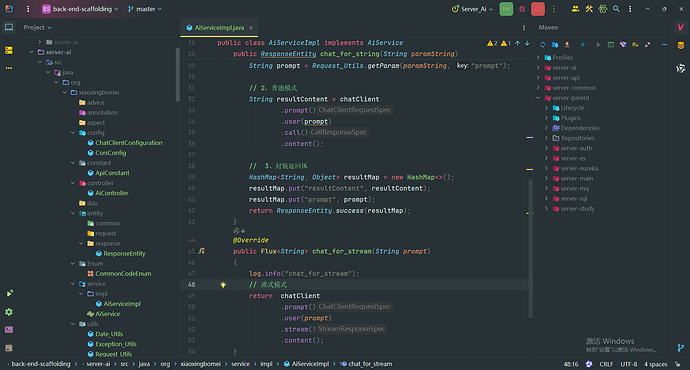Open the Server_Ai run configuration dropdown

pos(472,9)
